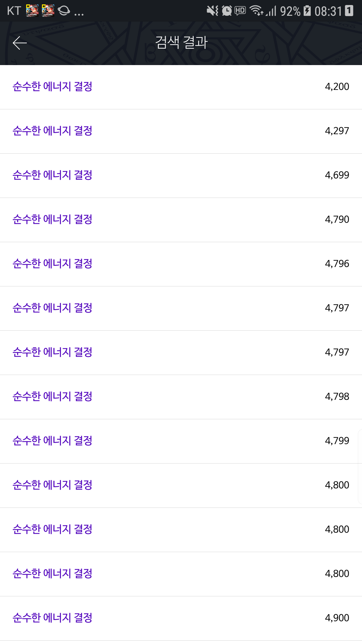Tap the muted sound status icon
The width and height of the screenshot is (362, 644).
point(212,11)
